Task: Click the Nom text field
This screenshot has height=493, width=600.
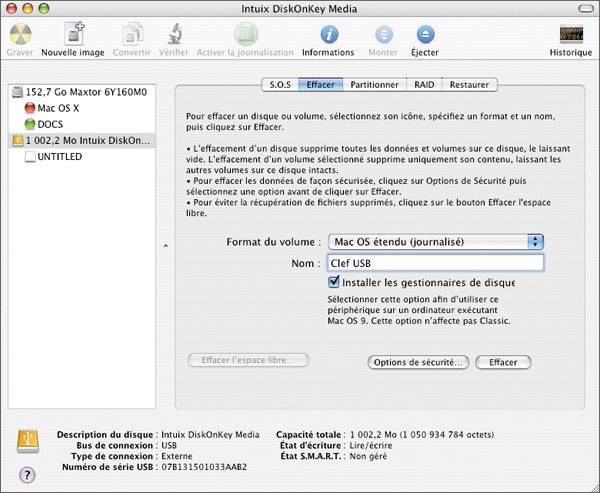Action: (x=435, y=263)
